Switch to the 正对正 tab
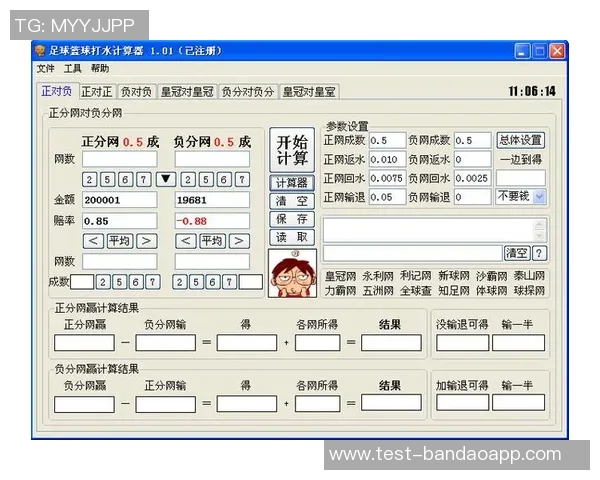Viewport: 600px width, 480px height. pos(97,92)
